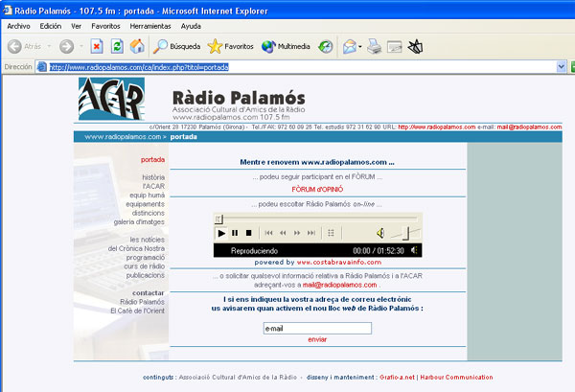
Task: Open the FÒRUM d'OPINIÓ link
Action: [x=317, y=189]
